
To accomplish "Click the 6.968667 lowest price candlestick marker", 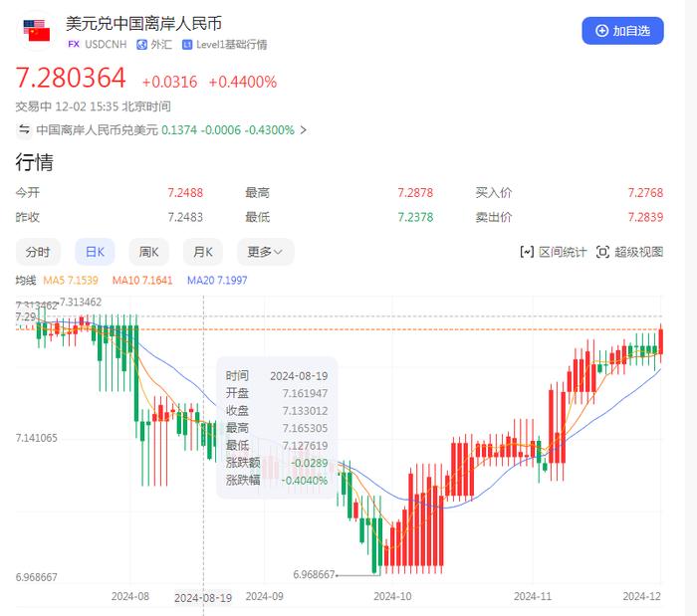I will (376, 573).
